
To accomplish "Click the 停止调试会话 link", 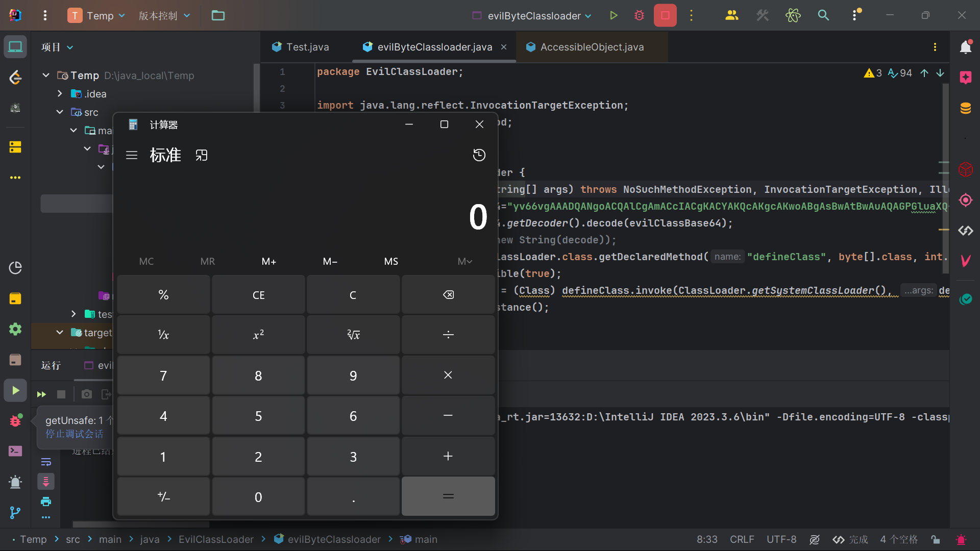I will point(75,434).
